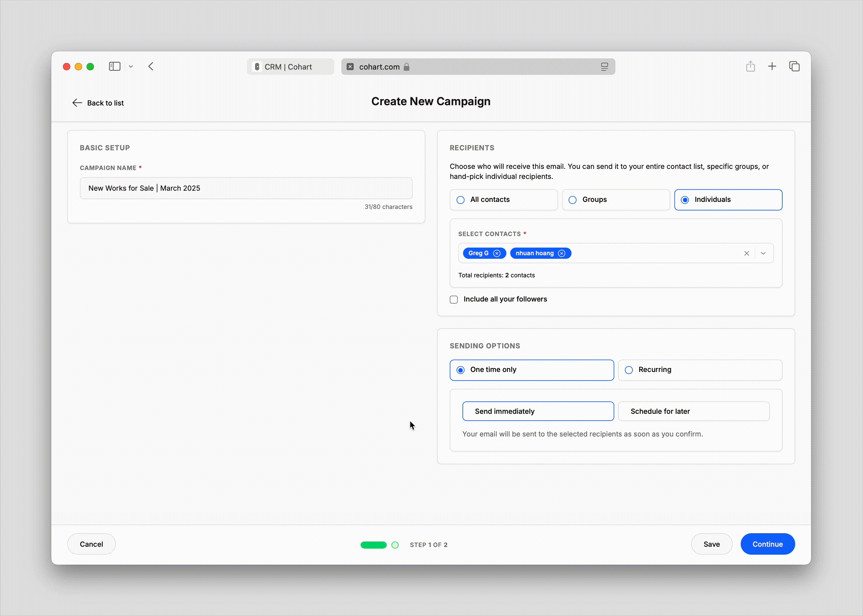Remove the Greg G contact chip
This screenshot has height=616, width=863.
(497, 253)
